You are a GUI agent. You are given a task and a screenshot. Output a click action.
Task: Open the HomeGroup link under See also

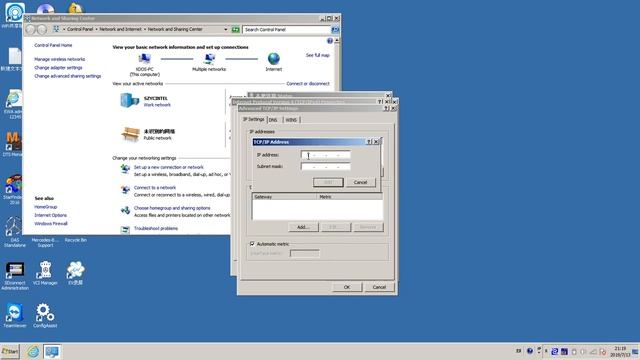(x=46, y=207)
